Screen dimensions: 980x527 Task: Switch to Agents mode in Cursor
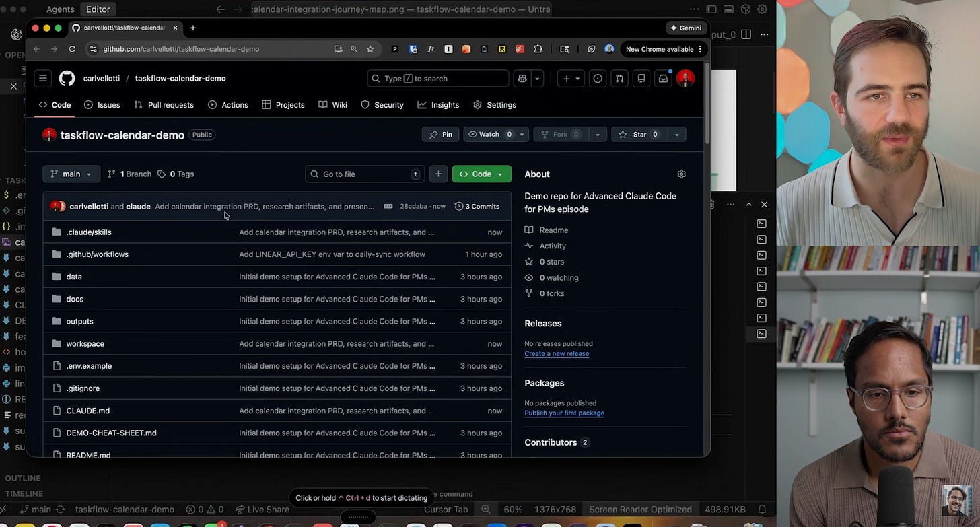[61, 9]
